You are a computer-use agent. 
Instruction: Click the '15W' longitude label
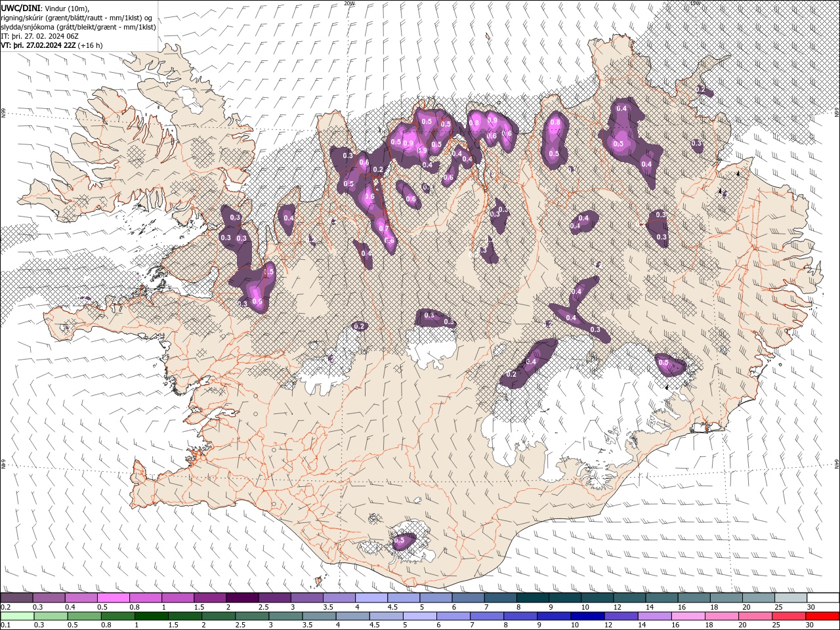tap(696, 3)
